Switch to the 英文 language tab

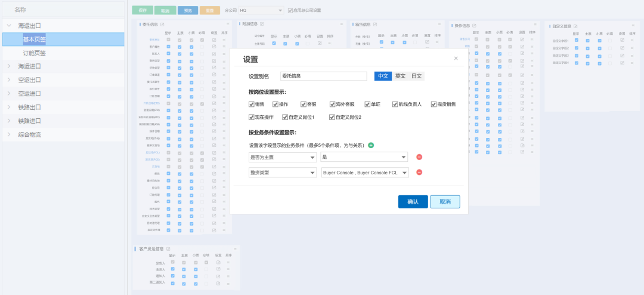point(400,76)
